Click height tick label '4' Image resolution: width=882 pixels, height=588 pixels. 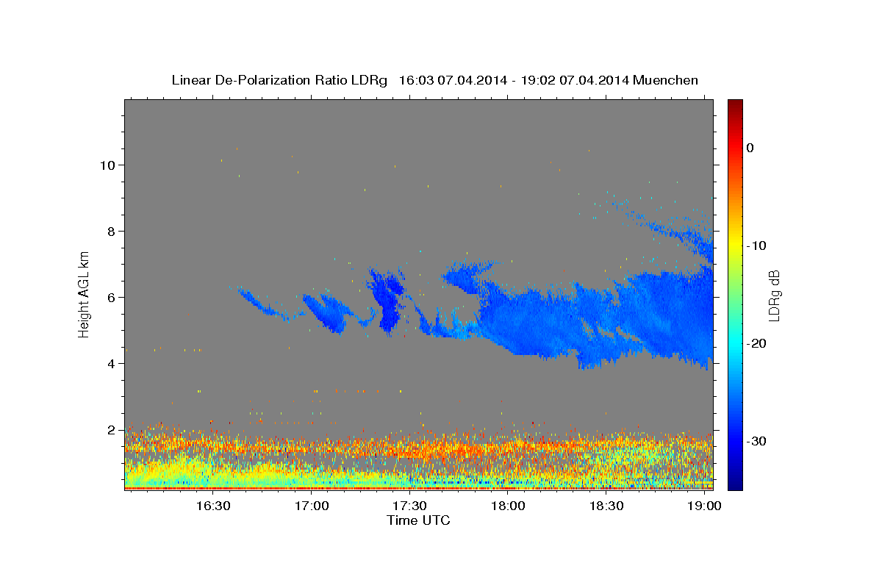(111, 363)
